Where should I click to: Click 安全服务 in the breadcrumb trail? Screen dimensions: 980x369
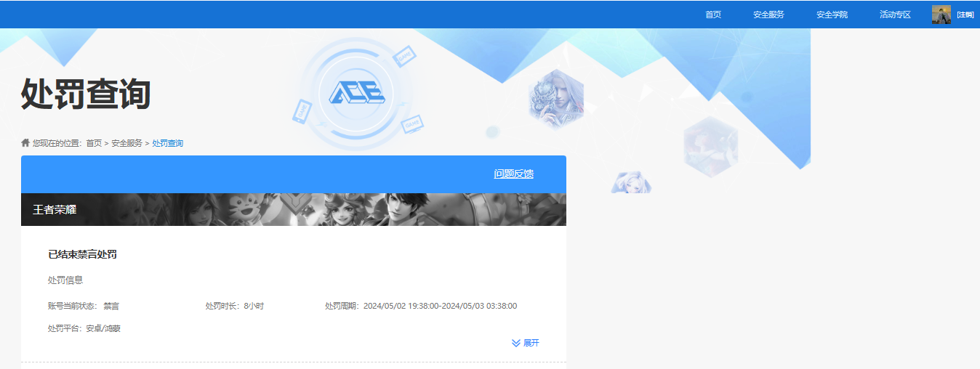point(126,143)
